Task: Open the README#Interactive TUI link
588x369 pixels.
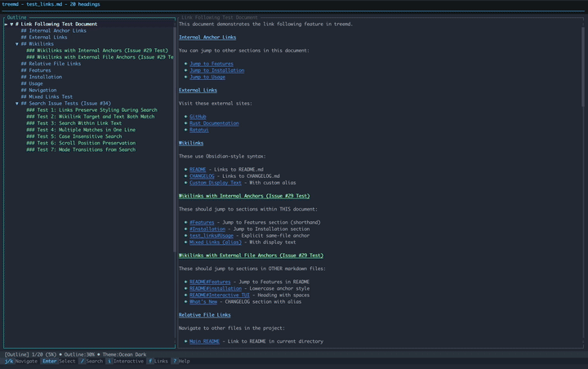Action: [x=220, y=296]
